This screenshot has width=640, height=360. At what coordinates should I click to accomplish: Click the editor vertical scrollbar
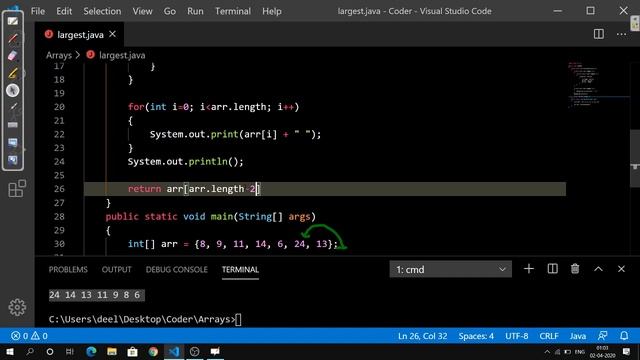tap(635, 158)
